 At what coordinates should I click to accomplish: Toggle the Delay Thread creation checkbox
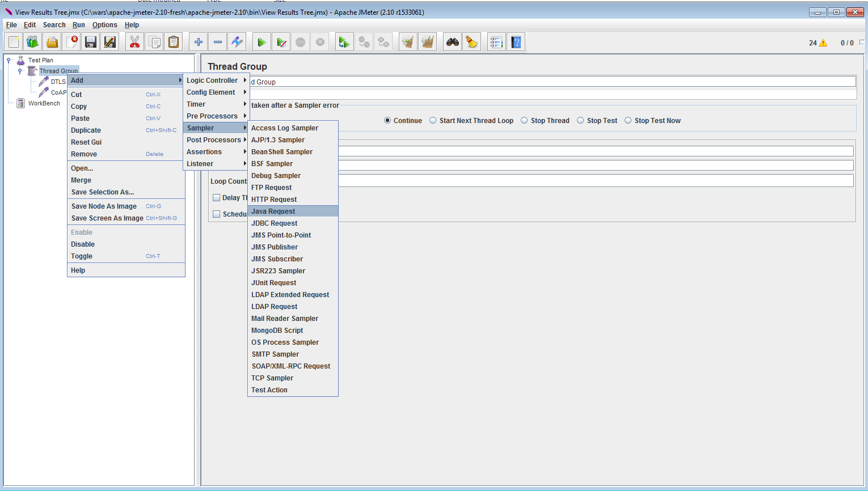(x=216, y=198)
